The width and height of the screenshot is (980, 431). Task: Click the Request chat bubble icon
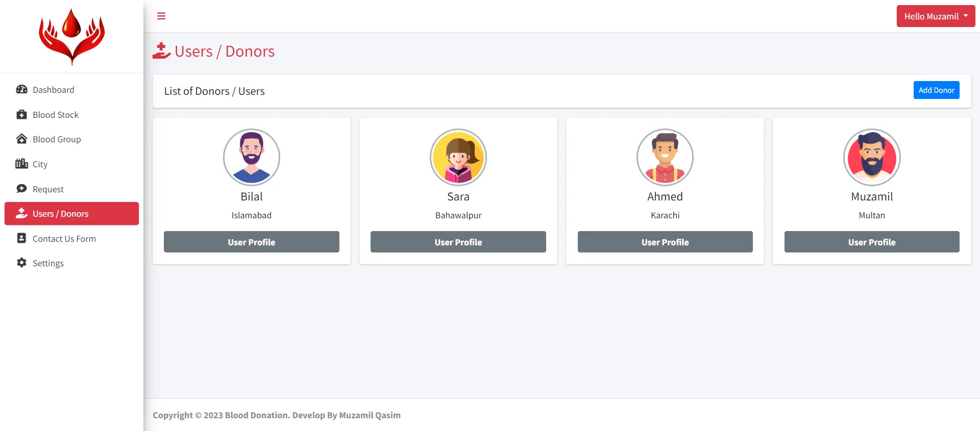[21, 189]
